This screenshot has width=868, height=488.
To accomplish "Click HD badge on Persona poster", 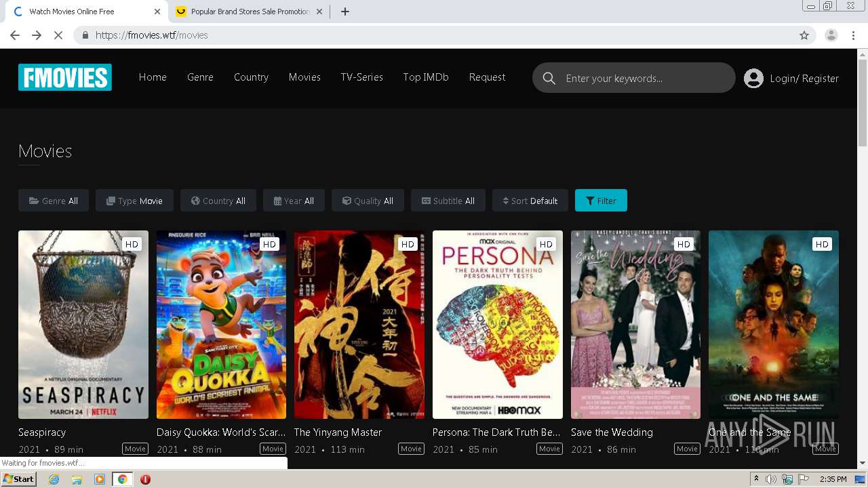I will point(546,244).
